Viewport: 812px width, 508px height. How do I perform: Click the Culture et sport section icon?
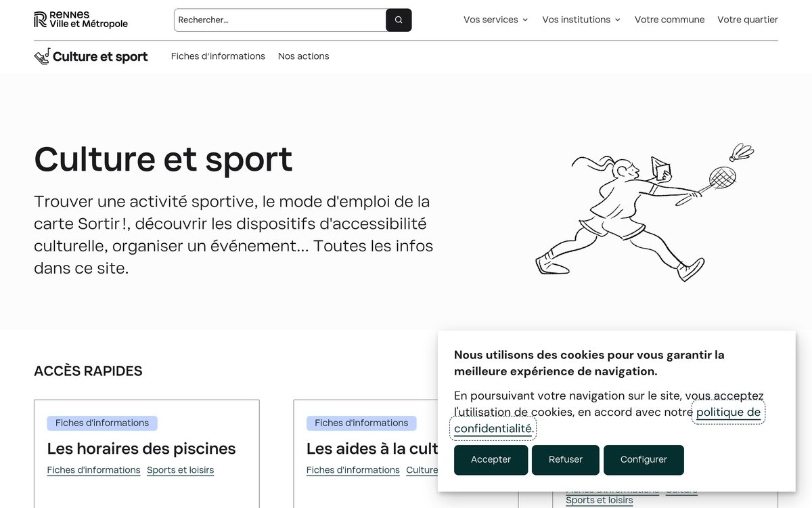pyautogui.click(x=42, y=56)
